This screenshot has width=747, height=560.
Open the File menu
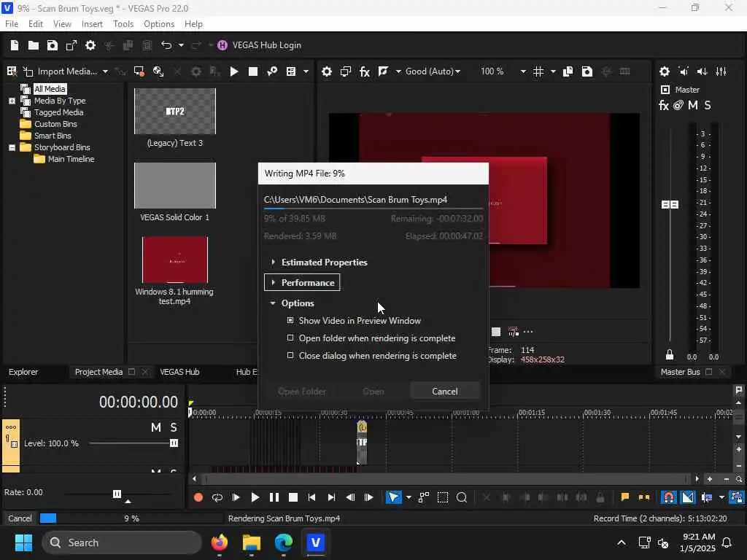click(x=12, y=24)
